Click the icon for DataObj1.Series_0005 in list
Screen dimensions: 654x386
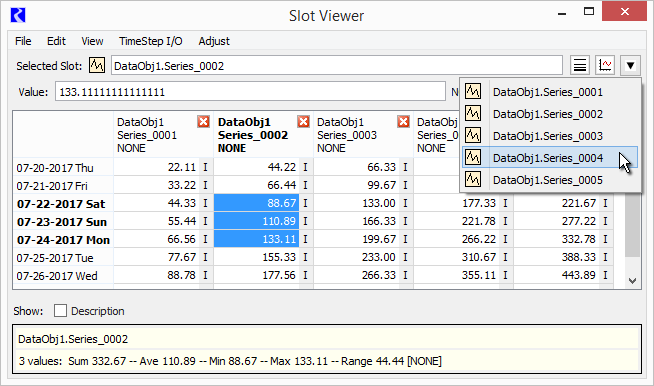coord(473,179)
